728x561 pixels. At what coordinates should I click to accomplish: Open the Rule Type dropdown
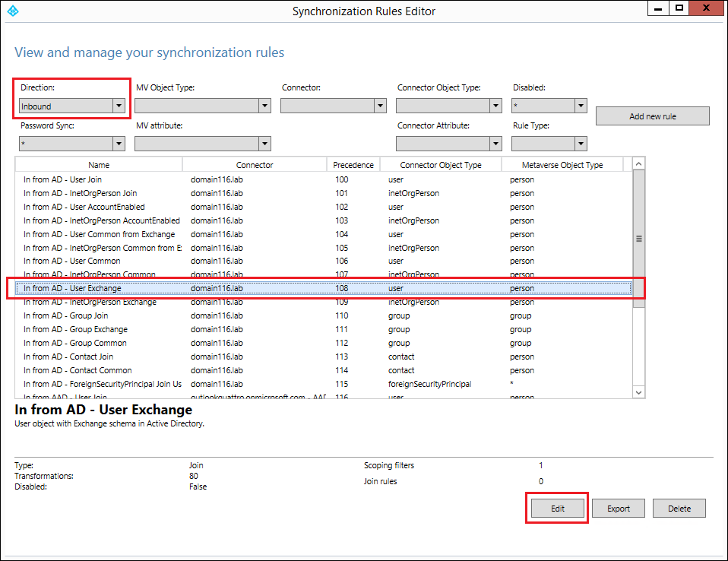point(549,144)
